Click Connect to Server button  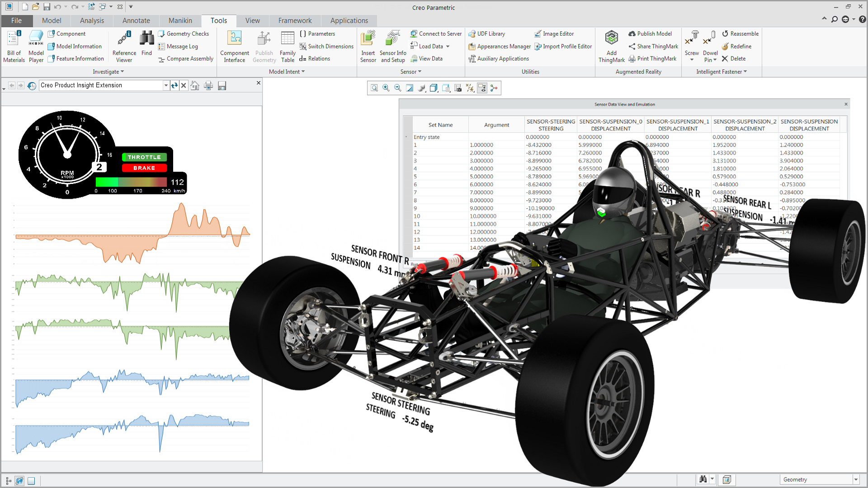click(x=436, y=34)
